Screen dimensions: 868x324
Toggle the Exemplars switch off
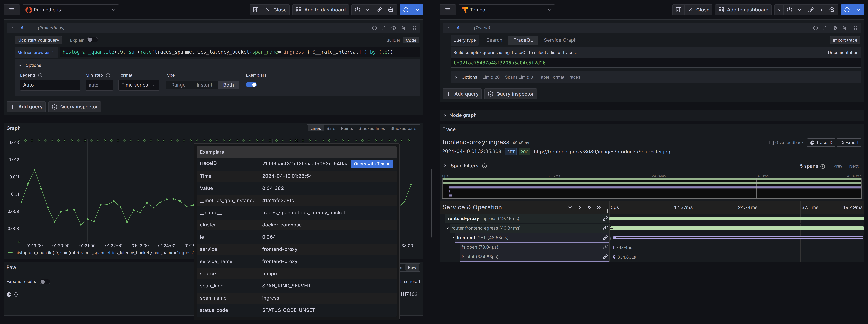click(x=251, y=85)
